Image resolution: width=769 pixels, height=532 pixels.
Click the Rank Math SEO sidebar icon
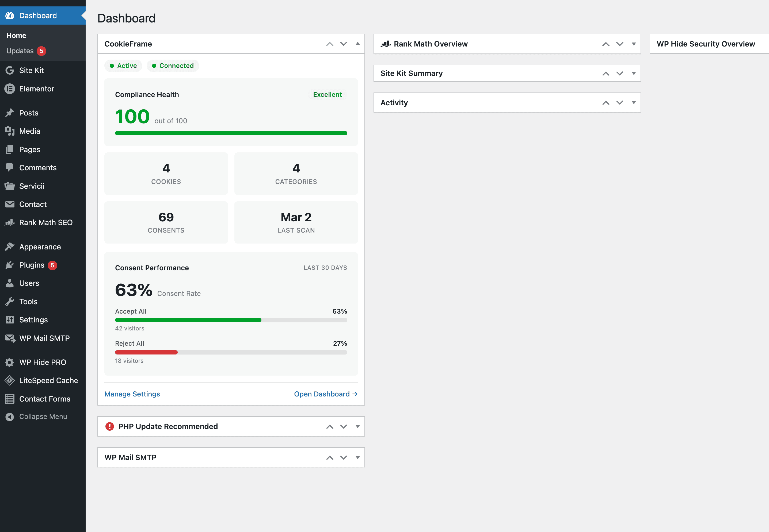10,222
